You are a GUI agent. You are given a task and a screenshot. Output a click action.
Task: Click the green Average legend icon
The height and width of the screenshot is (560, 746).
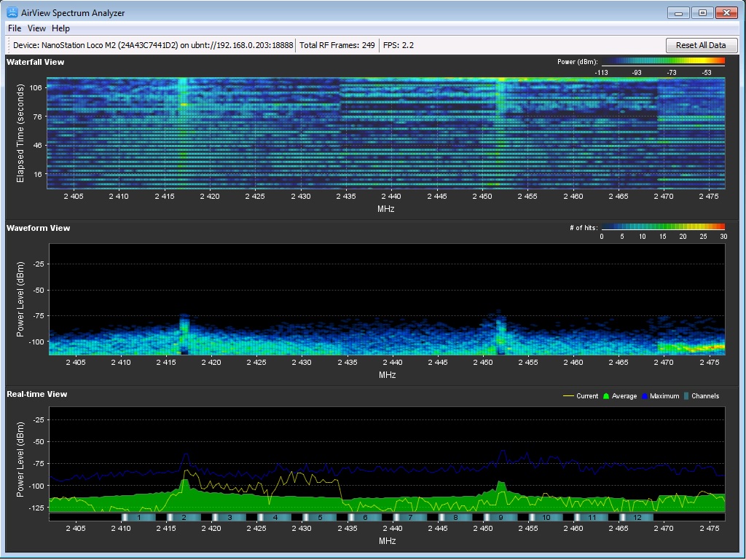(605, 396)
